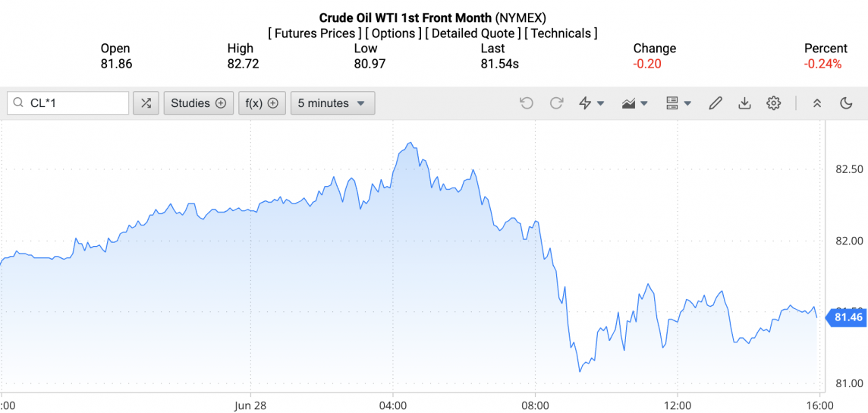Open the lightning bolt events dropdown
Screen dimensions: 868x413
coord(591,103)
